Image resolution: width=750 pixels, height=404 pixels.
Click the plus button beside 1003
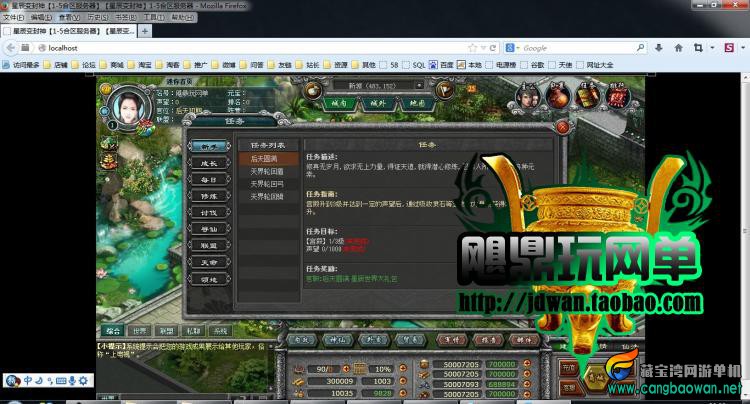[403, 381]
